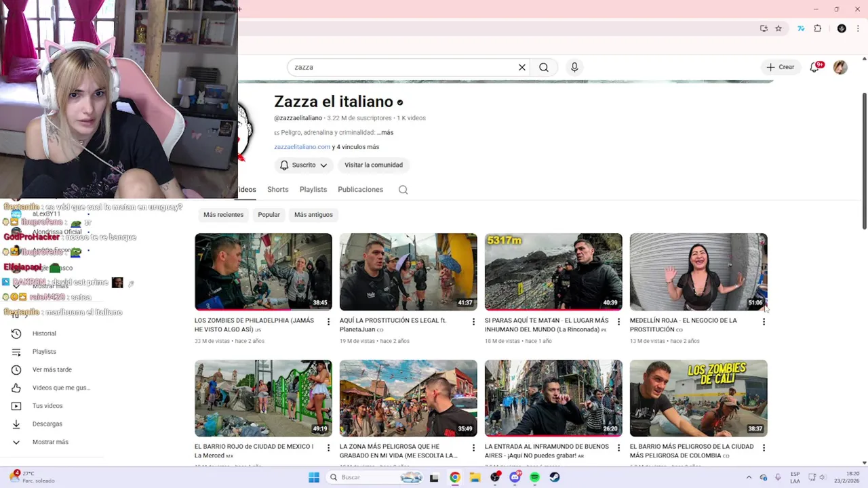
Task: Click the install app icon in address bar
Action: coord(764,28)
